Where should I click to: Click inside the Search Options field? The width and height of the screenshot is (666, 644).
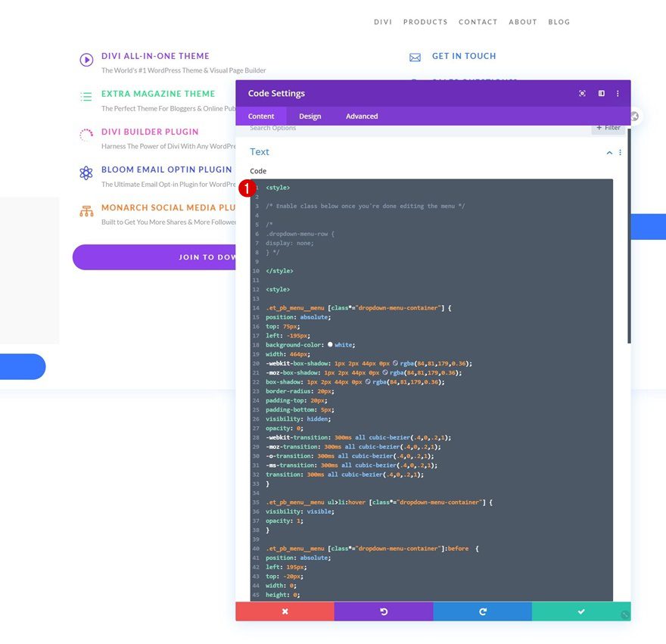[341, 127]
